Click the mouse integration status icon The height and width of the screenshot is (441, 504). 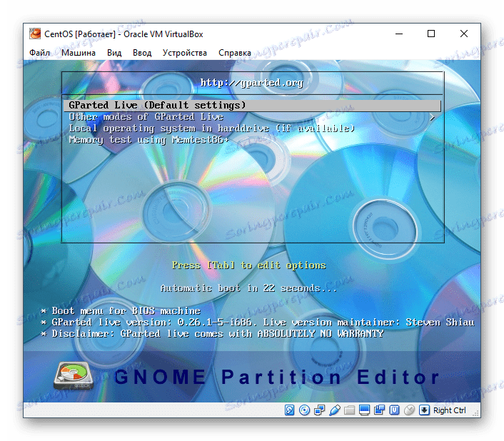tap(409, 410)
